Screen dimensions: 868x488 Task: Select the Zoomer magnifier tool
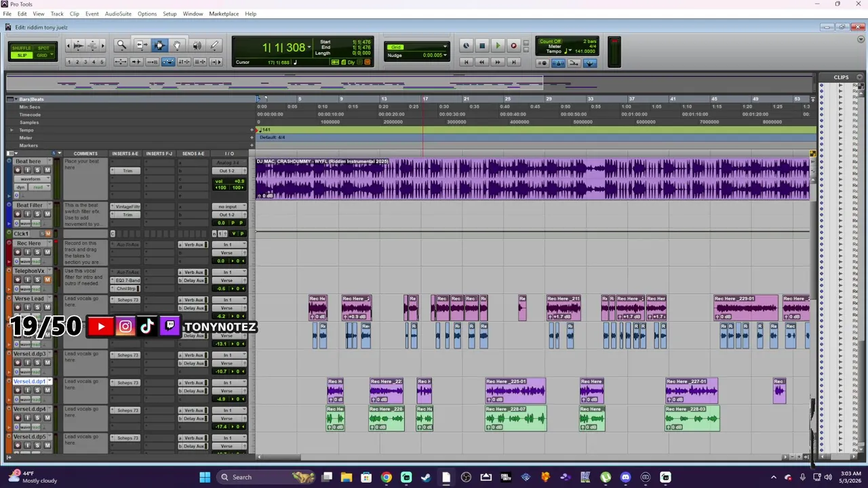pyautogui.click(x=121, y=45)
